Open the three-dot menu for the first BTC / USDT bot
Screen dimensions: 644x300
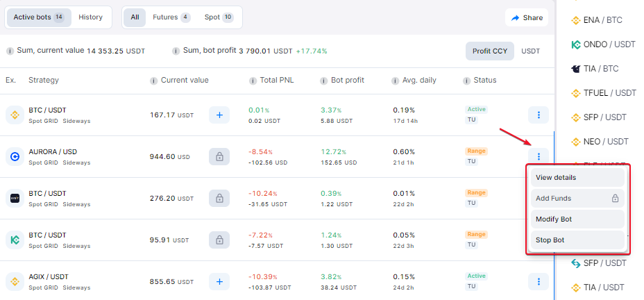click(539, 115)
